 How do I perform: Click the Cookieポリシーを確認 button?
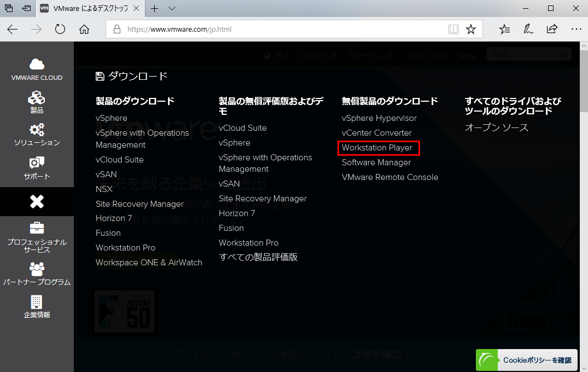pyautogui.click(x=526, y=360)
